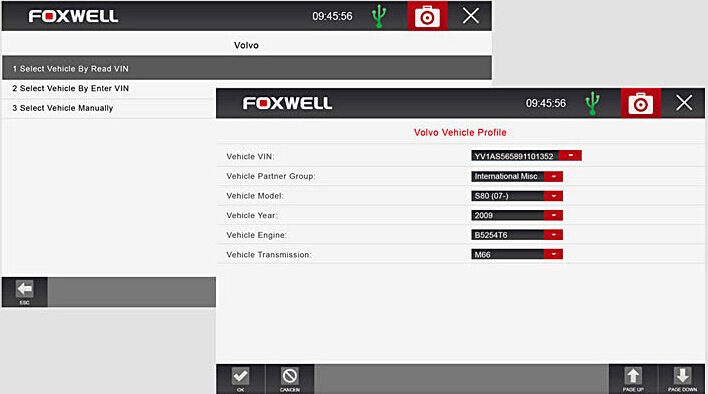
Task: Click the 09:45:56 clock in the Volvo menu window
Action: (332, 16)
